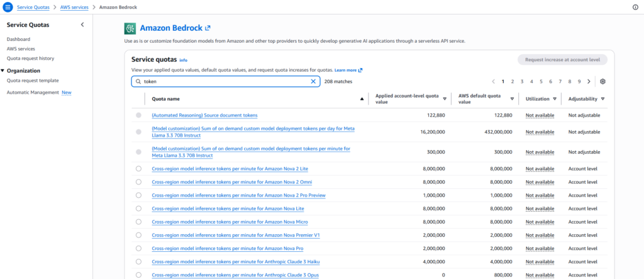Screen dimensions: 644x279
Task: Select radio for Amazon Nova Micro quota
Action: pos(138,222)
